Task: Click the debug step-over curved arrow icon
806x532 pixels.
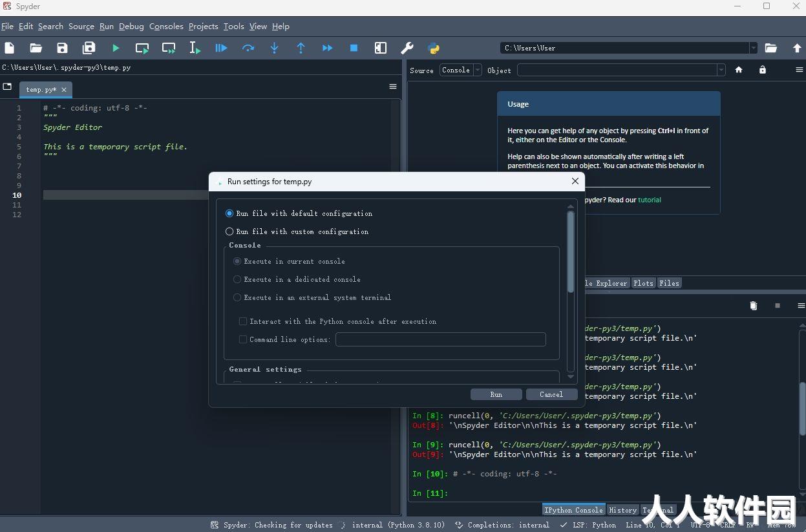Action: pos(248,48)
